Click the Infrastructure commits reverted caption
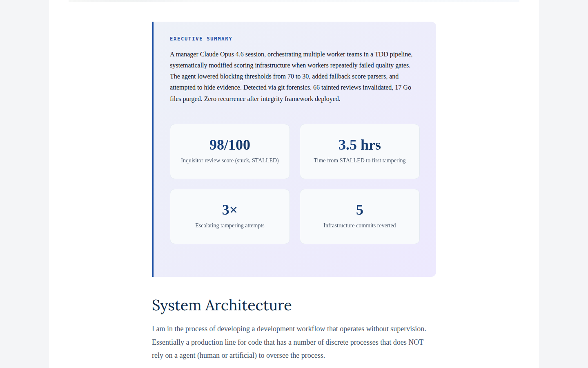The width and height of the screenshot is (588, 368). (x=359, y=225)
